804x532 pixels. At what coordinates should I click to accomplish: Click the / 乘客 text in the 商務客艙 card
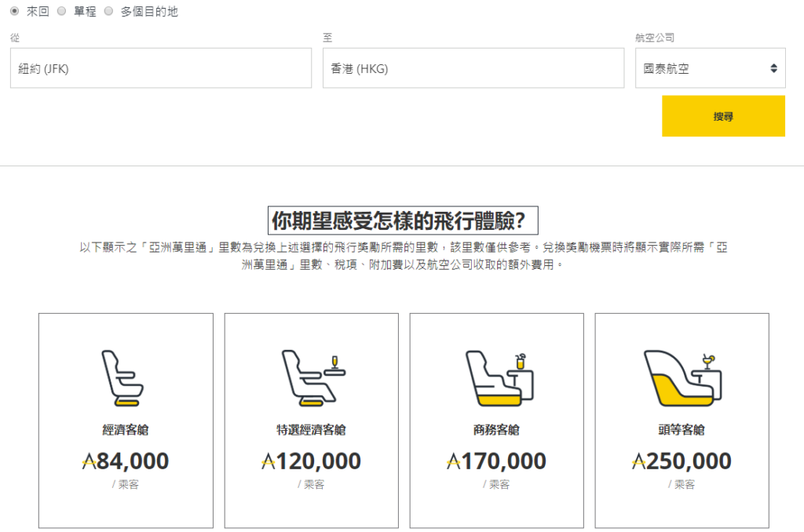496,484
